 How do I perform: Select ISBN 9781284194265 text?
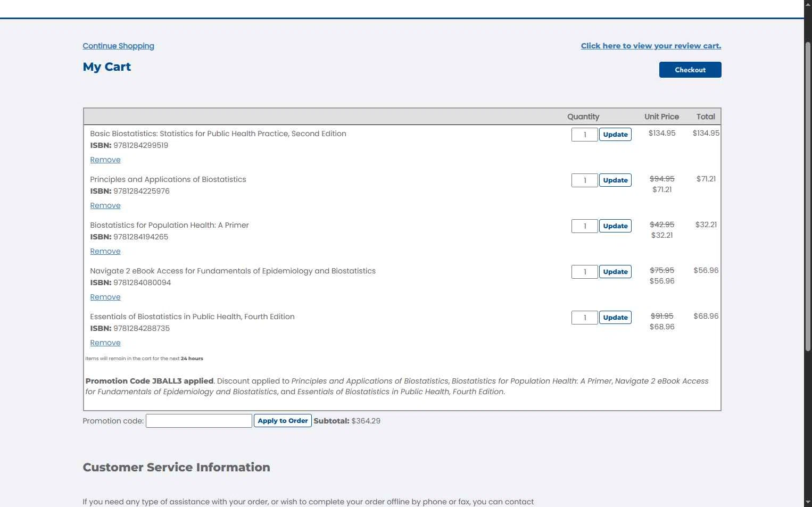tap(140, 237)
